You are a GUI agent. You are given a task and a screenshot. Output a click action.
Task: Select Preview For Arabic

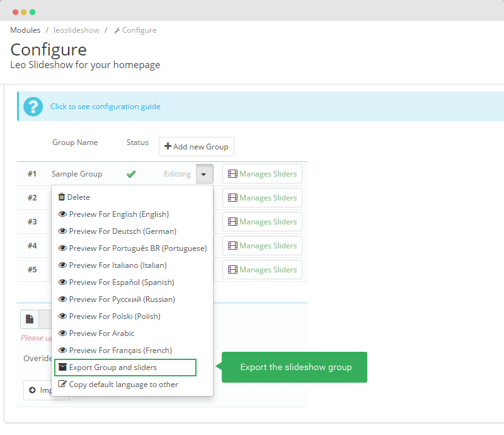[132, 333]
